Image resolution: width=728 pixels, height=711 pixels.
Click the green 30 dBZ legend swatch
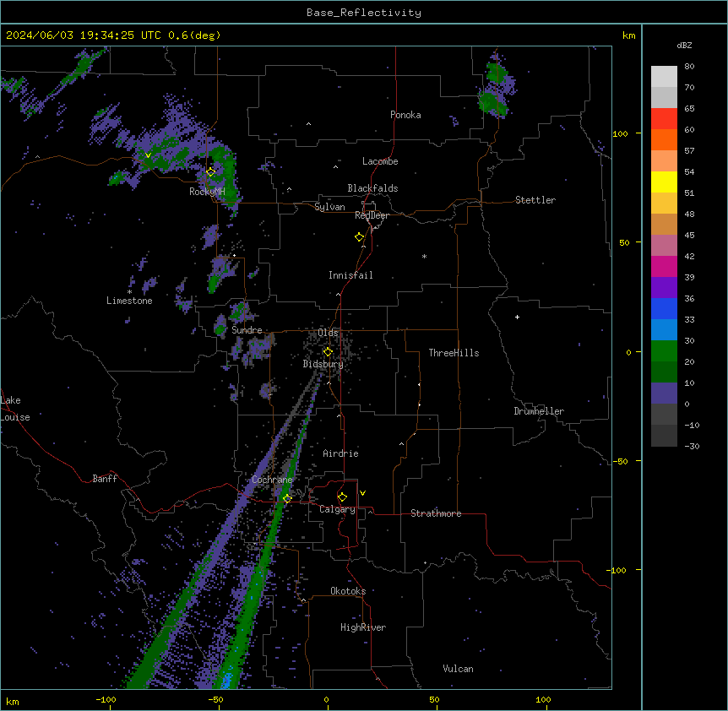664,351
